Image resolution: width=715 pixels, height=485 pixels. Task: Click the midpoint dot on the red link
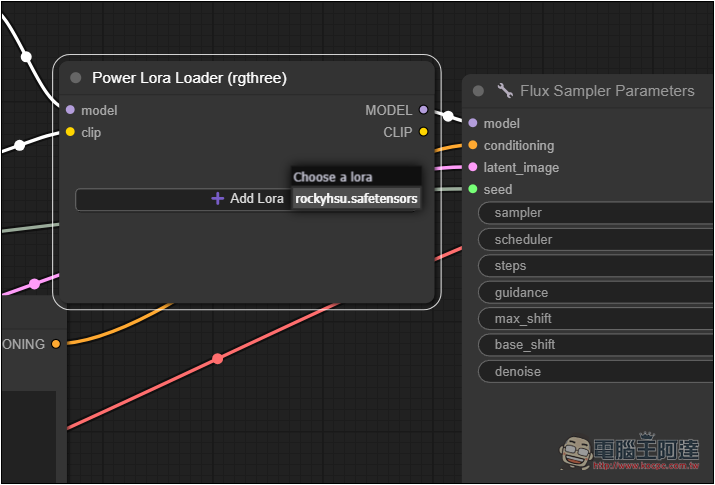pos(217,358)
